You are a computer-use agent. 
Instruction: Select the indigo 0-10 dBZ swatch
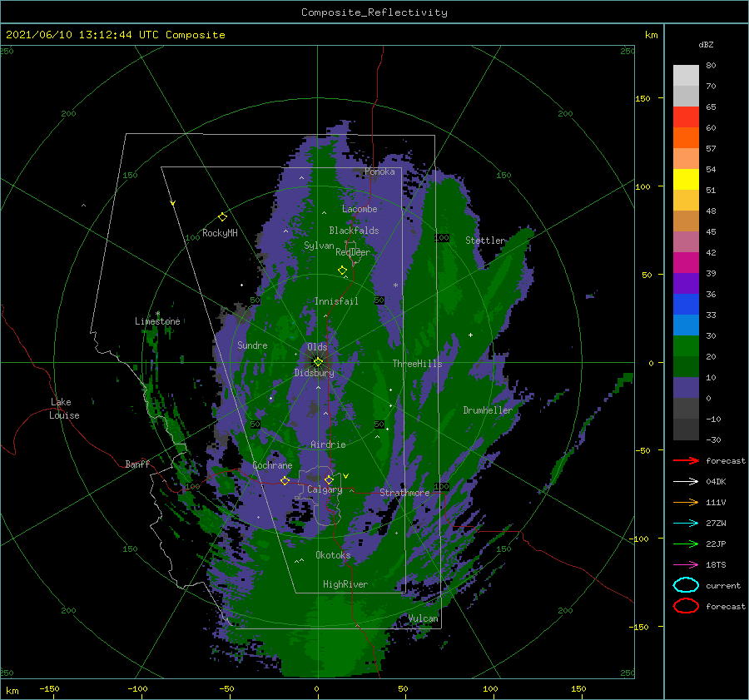[686, 388]
